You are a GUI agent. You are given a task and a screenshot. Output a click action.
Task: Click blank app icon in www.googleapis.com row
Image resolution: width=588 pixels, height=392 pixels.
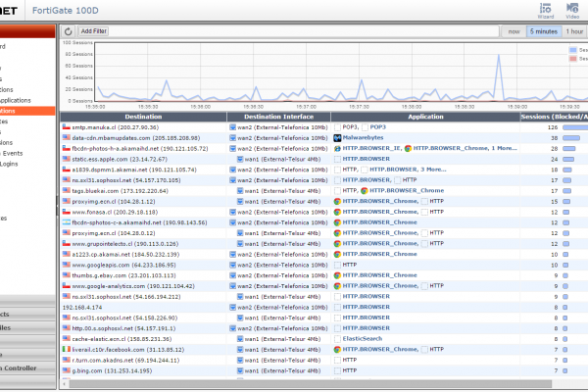337,265
